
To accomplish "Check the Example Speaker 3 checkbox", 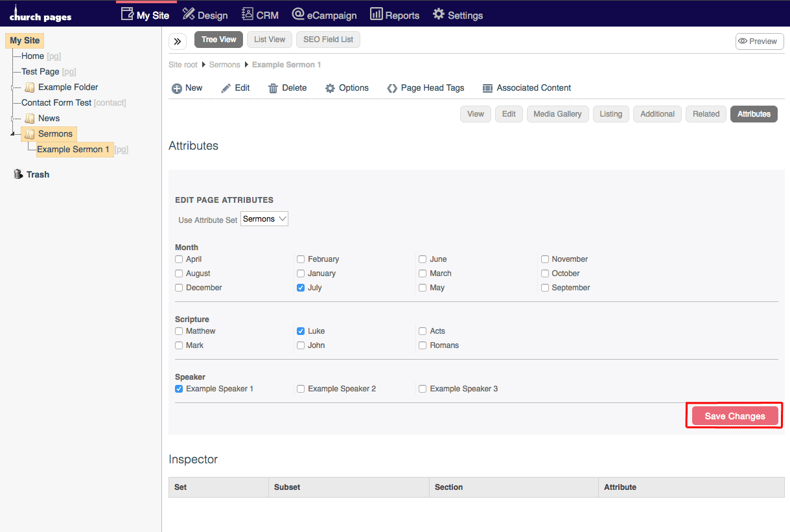I will pos(423,389).
